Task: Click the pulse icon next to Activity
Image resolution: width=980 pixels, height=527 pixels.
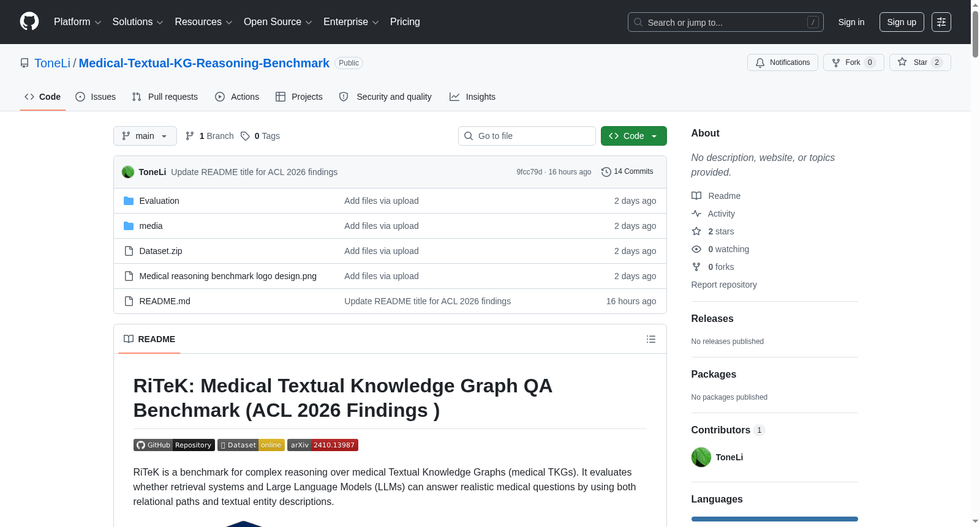Action: tap(696, 214)
